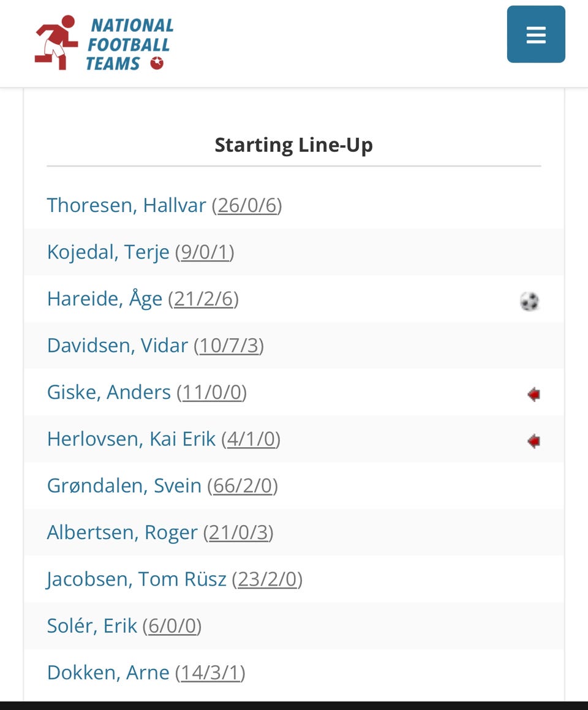Image resolution: width=588 pixels, height=710 pixels.
Task: Click the red substitution arrow beside Herlovsen
Action: [533, 440]
